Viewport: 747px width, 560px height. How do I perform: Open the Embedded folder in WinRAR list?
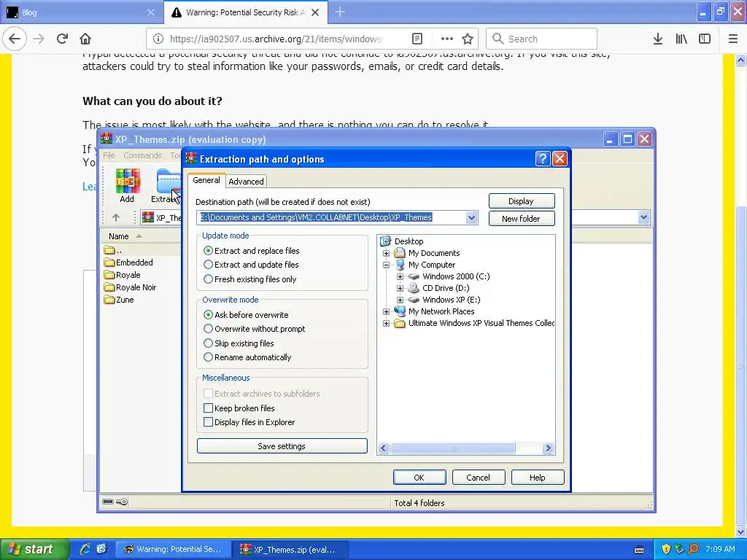(128, 262)
